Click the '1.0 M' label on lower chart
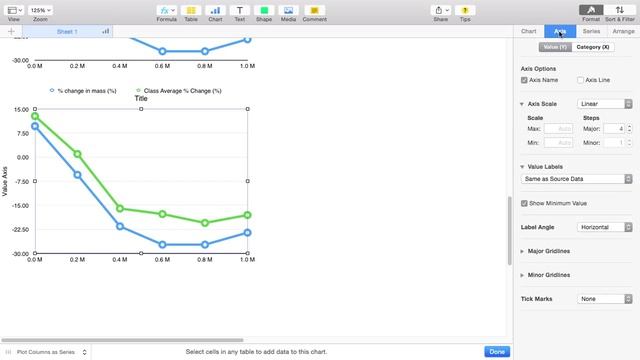 pos(247,260)
